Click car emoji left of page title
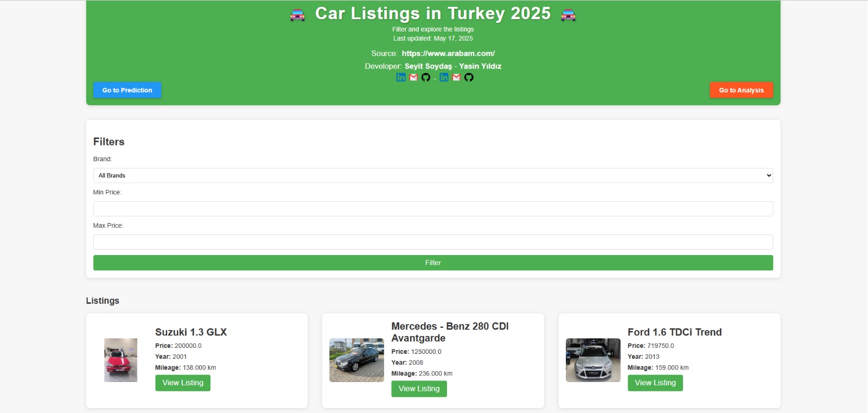 pyautogui.click(x=297, y=15)
